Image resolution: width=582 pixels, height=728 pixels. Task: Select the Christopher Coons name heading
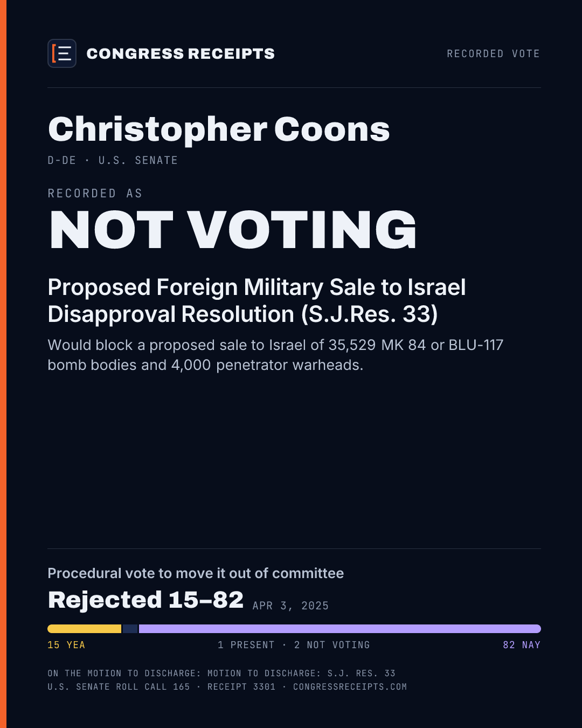click(x=219, y=130)
